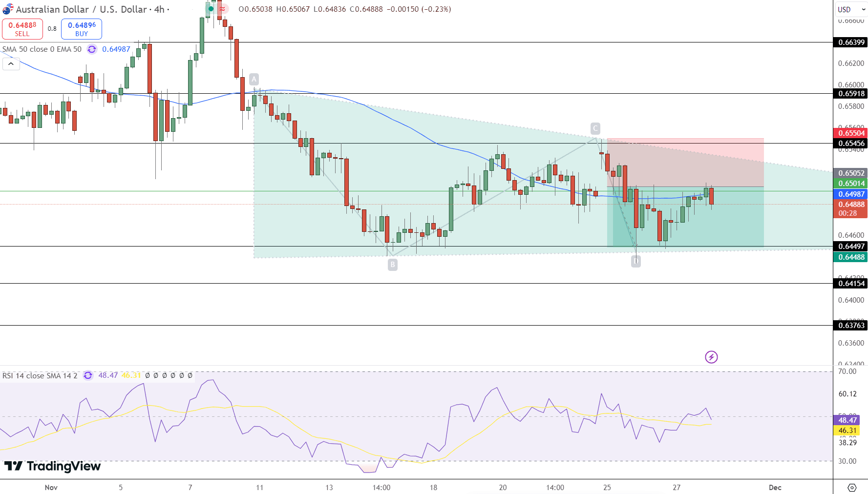Click the red SELL 0.64888 button
Screen dimensions: 868x494
pyautogui.click(x=22, y=29)
